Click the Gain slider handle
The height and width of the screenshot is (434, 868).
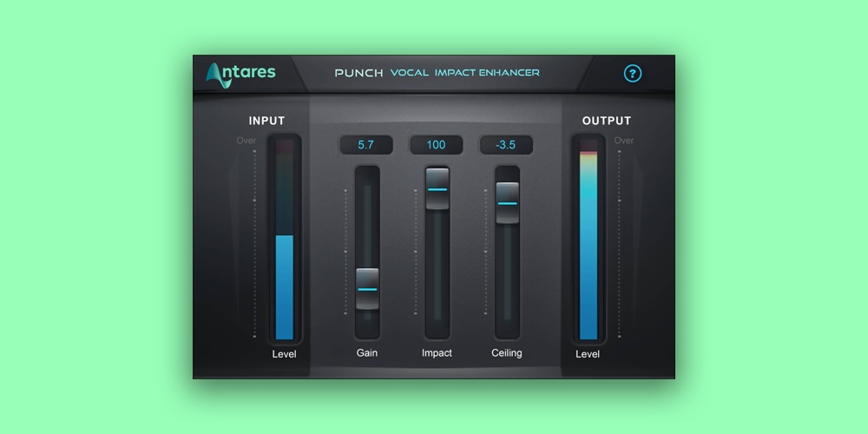point(367,289)
